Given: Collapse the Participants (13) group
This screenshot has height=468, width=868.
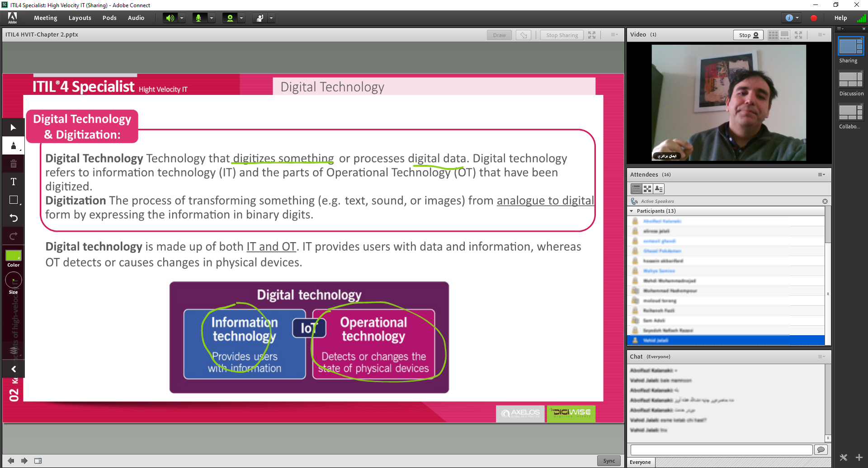Looking at the screenshot, I should 632,211.
